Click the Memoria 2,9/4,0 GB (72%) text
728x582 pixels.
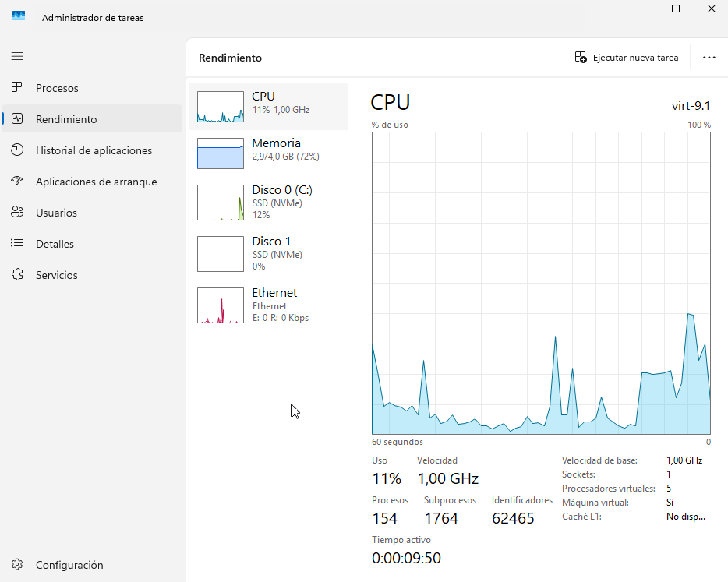tap(286, 157)
